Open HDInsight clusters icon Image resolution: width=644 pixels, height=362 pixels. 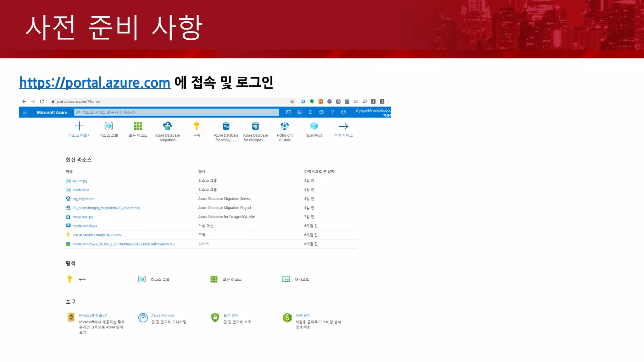pyautogui.click(x=285, y=126)
